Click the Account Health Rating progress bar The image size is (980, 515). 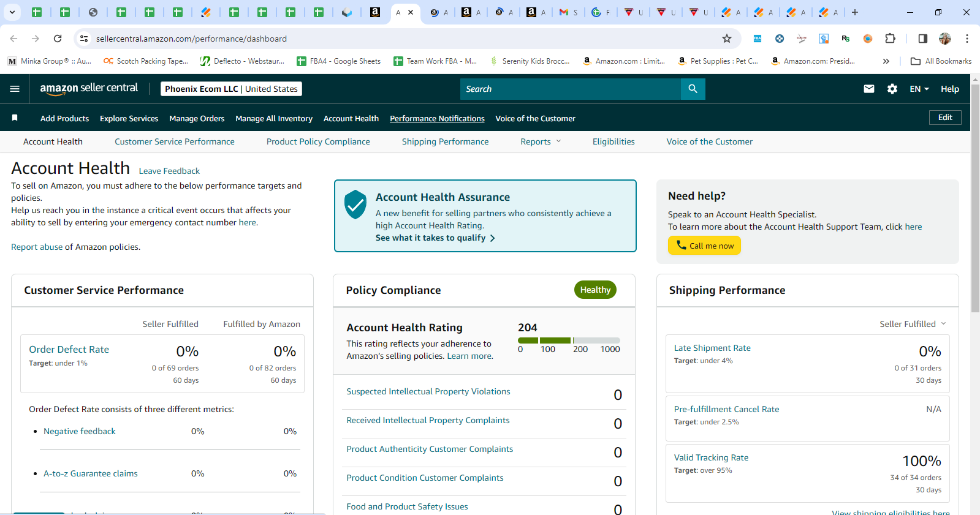569,340
